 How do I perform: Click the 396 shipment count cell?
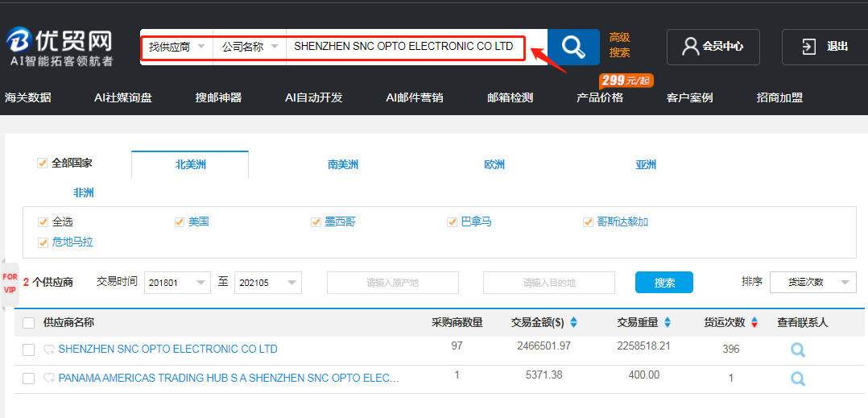pos(731,350)
